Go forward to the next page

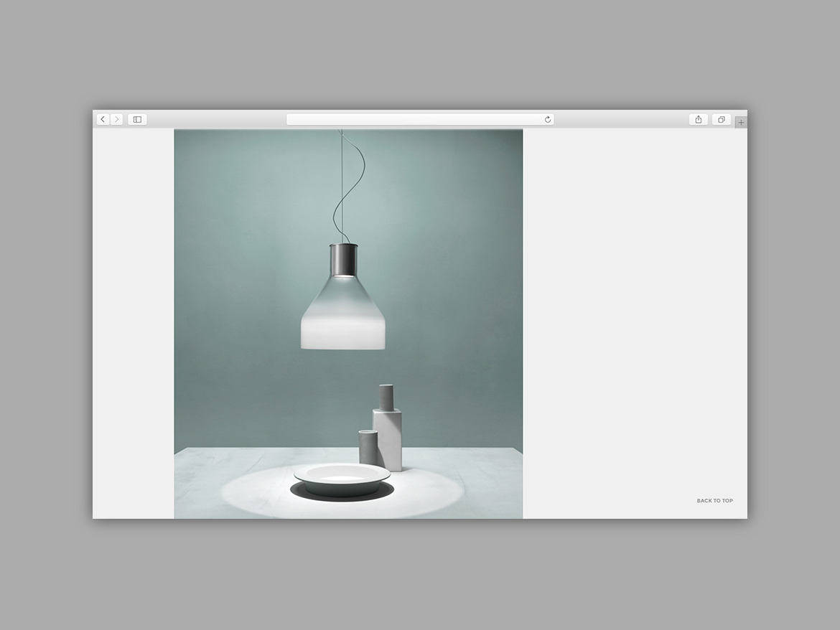pos(117,119)
